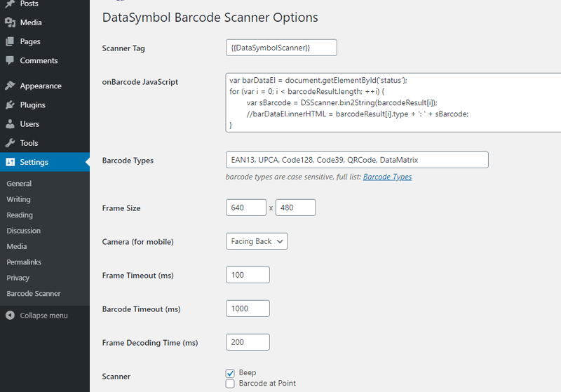The width and height of the screenshot is (561, 392).
Task: Click the Posts pin icon
Action: click(x=10, y=4)
